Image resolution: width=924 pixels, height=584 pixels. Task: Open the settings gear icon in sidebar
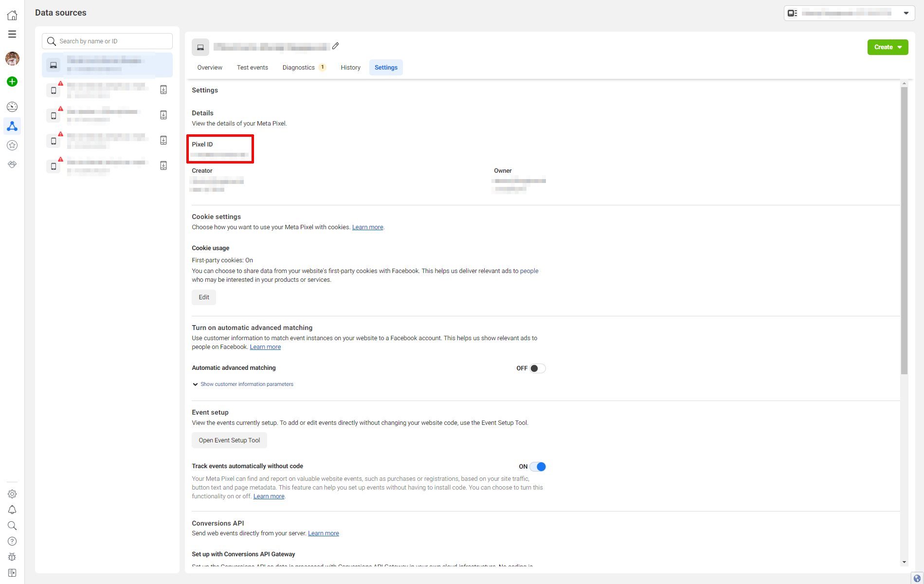click(12, 494)
